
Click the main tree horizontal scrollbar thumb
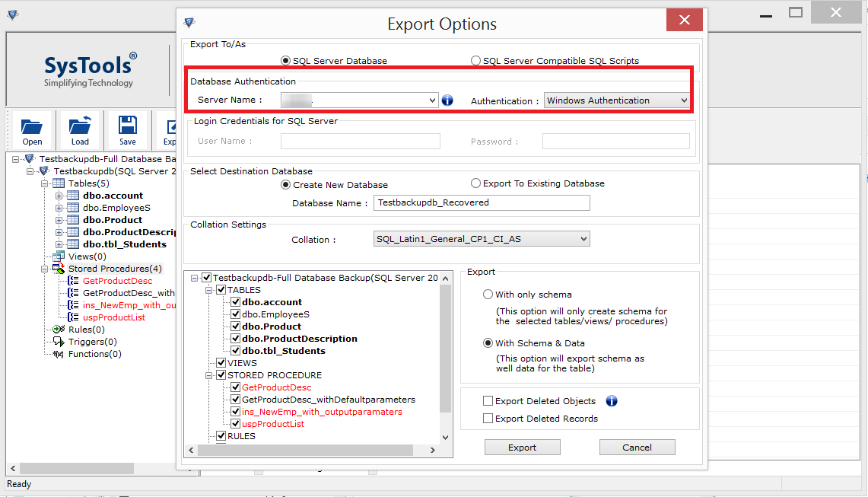click(77, 468)
